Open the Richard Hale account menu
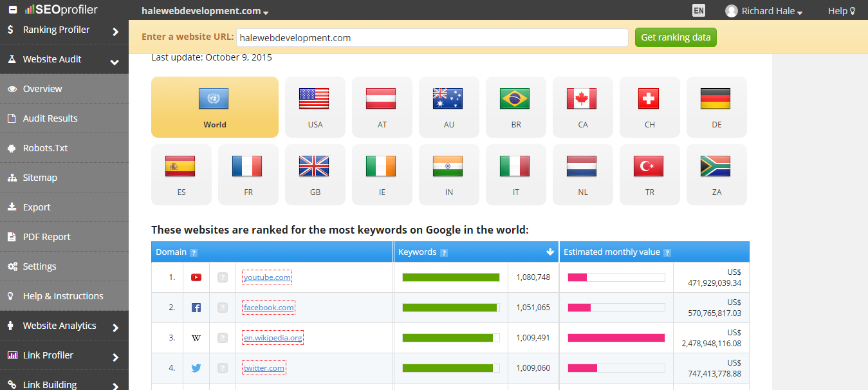This screenshot has width=868, height=390. pos(764,11)
